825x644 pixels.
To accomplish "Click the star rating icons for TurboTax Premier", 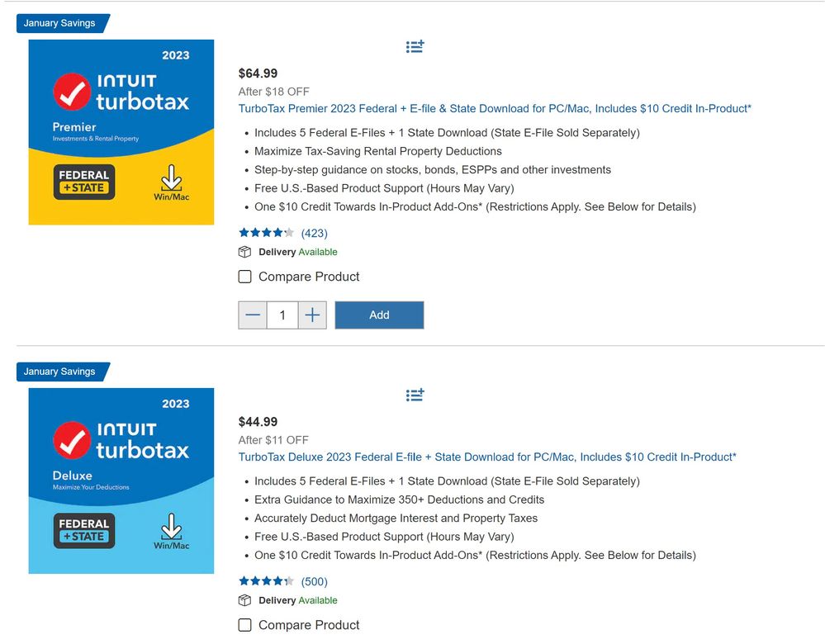I will click(x=266, y=233).
